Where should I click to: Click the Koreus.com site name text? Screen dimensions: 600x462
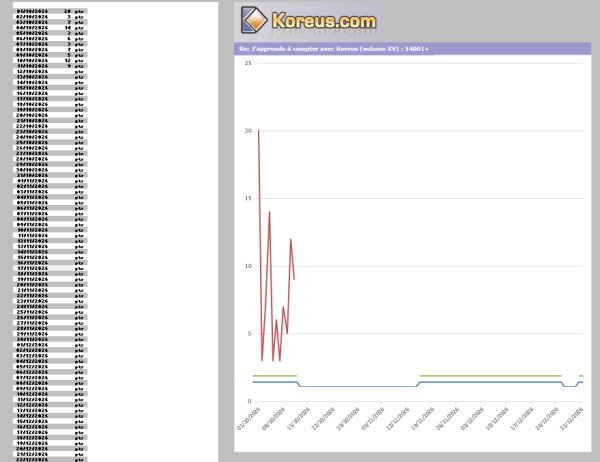[324, 21]
